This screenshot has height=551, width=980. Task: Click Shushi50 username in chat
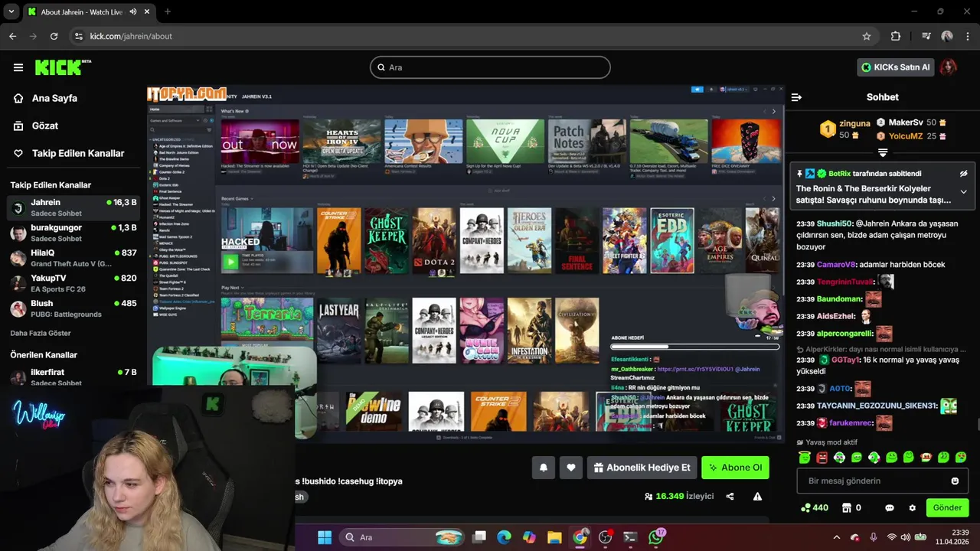pos(835,223)
